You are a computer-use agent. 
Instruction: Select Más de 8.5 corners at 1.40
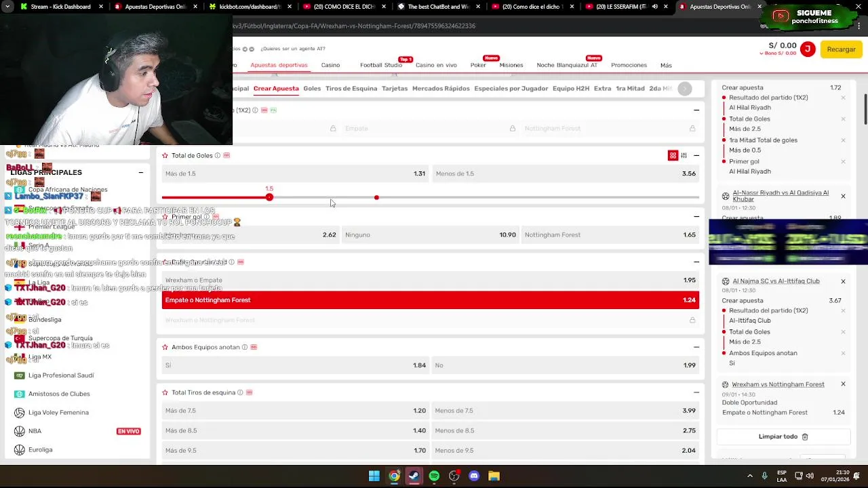pos(295,430)
